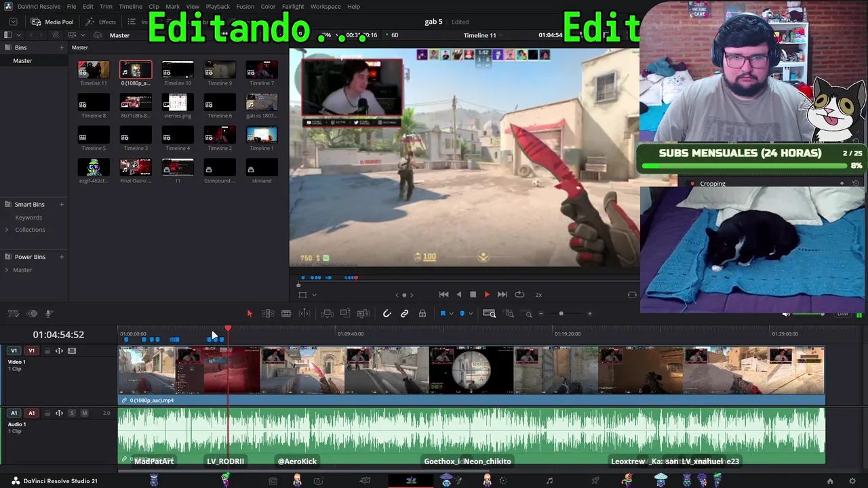Expand the Power Bins Master folder
Image resolution: width=868 pixels, height=488 pixels.
tap(7, 270)
